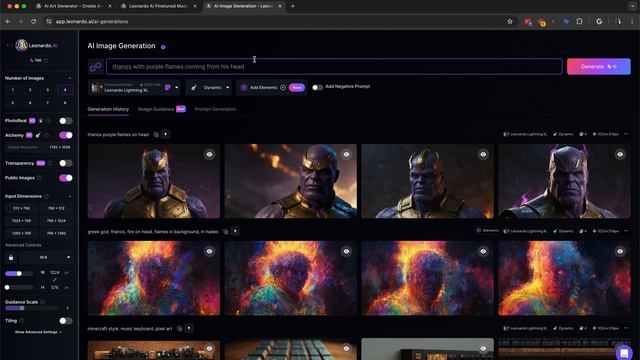Reload the browser page
Screen dimensions: 640x360
[33, 21]
